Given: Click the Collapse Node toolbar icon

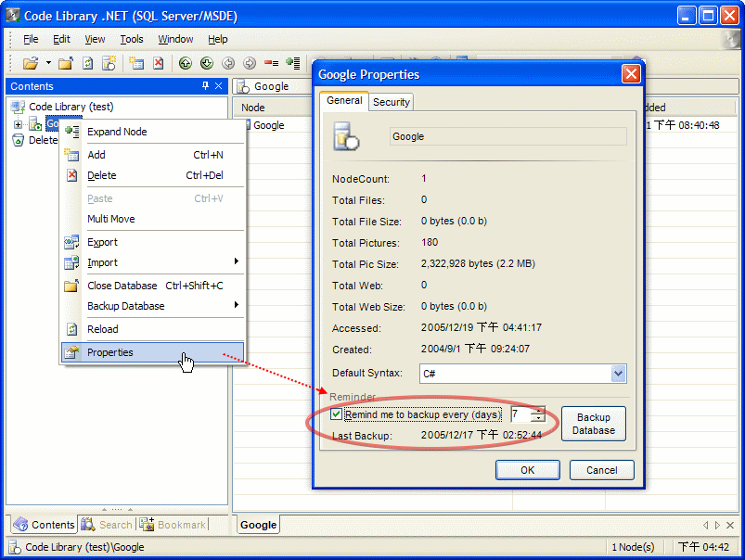Looking at the screenshot, I should coord(271,63).
